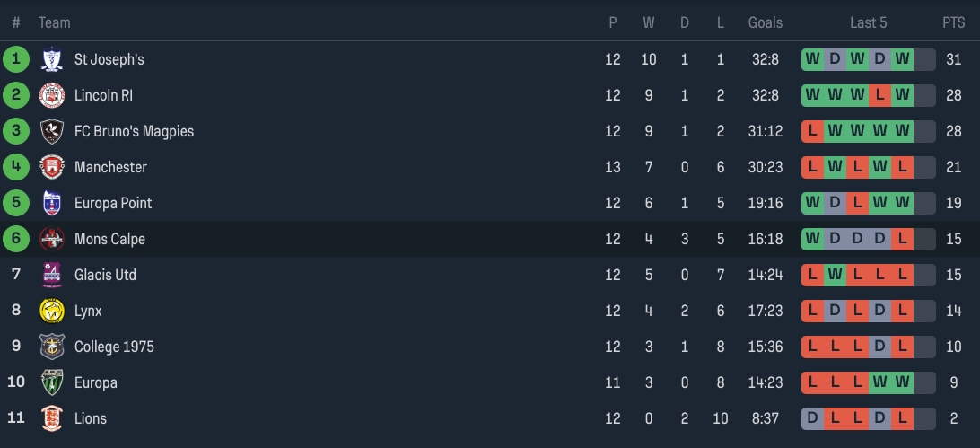The image size is (980, 448).
Task: Click Lincoln RI's red L form badge
Action: (880, 95)
